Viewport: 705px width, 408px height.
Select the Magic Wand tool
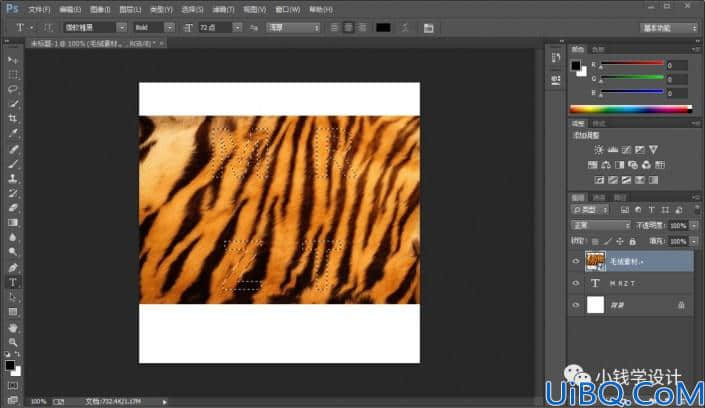point(13,104)
